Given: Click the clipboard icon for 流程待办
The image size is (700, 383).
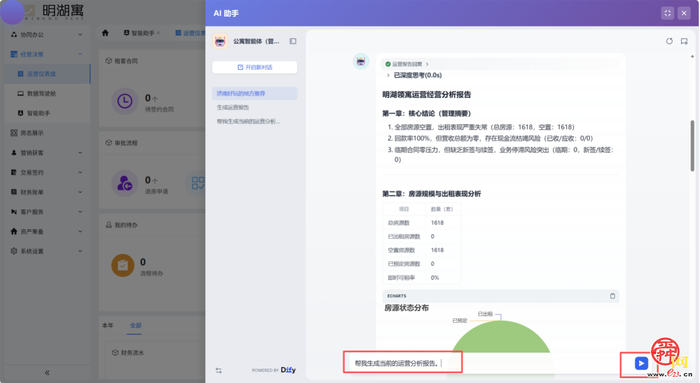Looking at the screenshot, I should (x=122, y=266).
